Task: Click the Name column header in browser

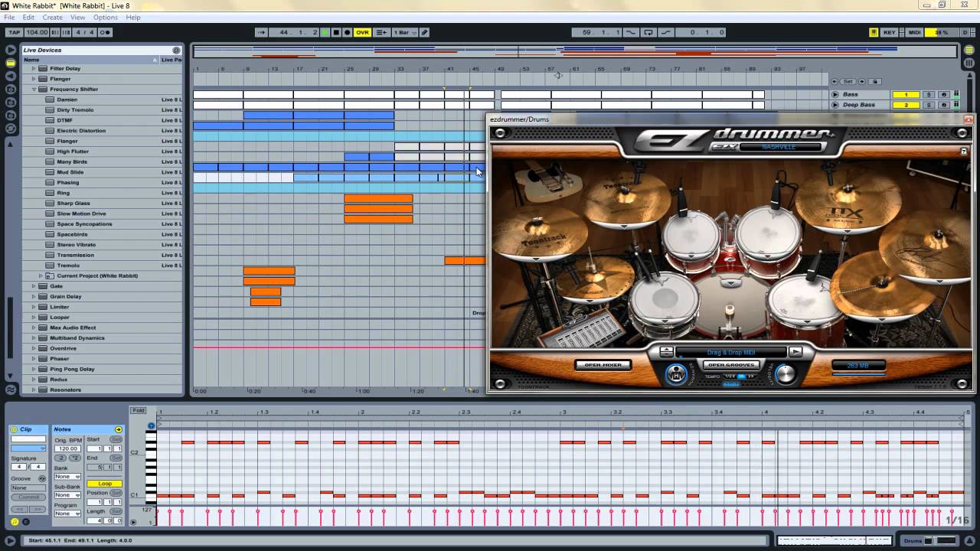Action: pyautogui.click(x=90, y=59)
